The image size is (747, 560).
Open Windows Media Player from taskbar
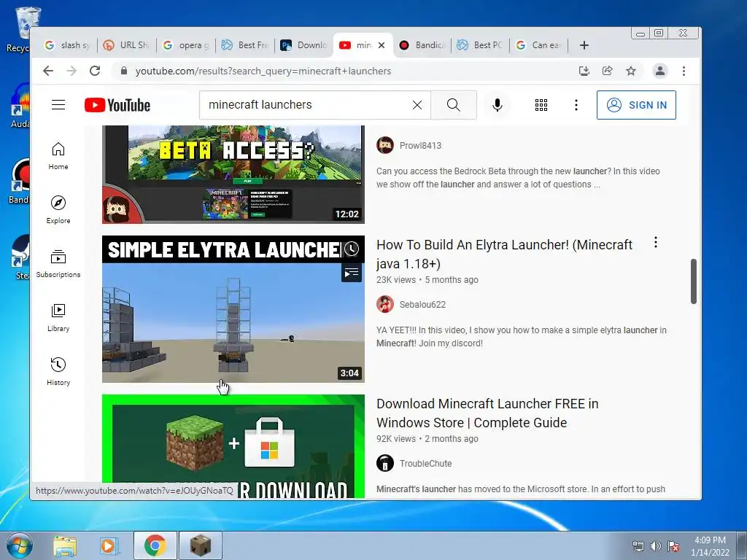coord(109,546)
